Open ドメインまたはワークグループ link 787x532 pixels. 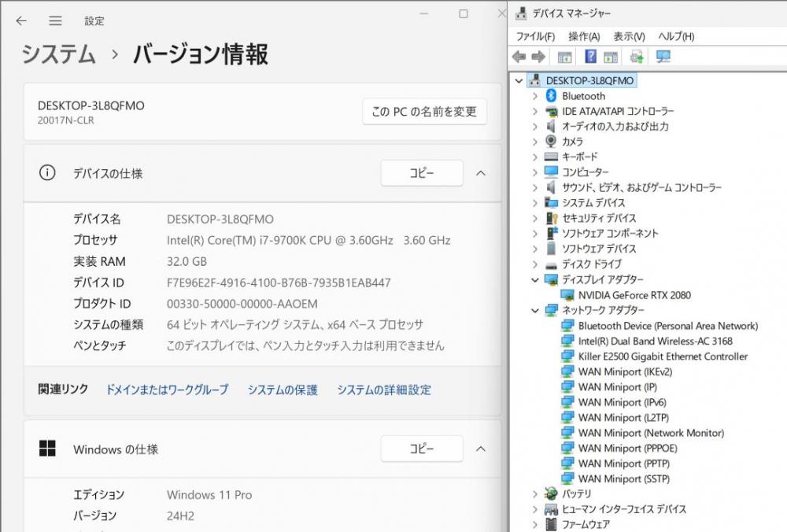[x=167, y=390]
